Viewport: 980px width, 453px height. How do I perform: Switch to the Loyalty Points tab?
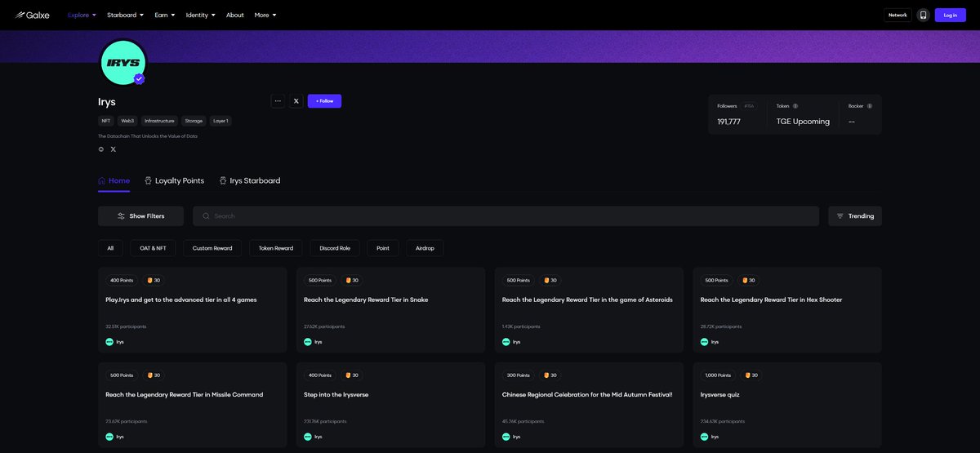coord(174,180)
